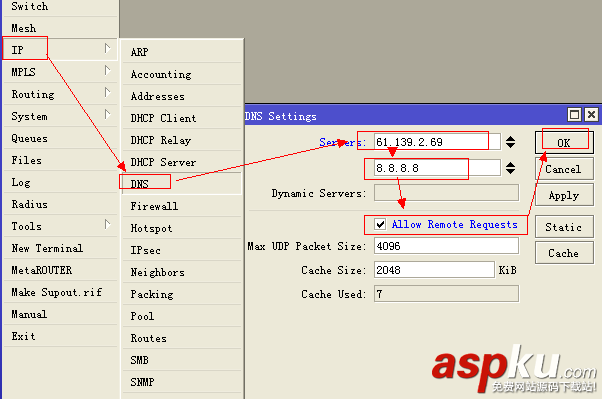Open the Manual menu item
The width and height of the screenshot is (602, 399).
click(60, 314)
